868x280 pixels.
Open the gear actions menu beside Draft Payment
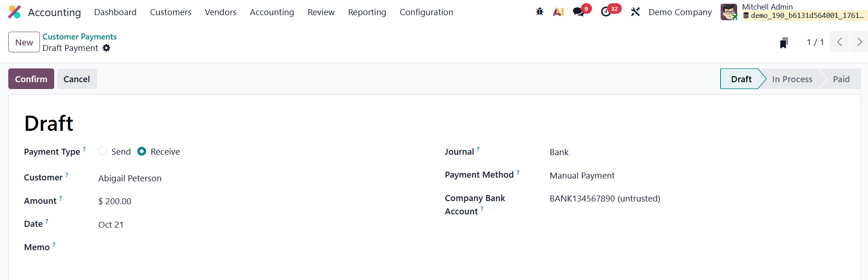pos(107,48)
